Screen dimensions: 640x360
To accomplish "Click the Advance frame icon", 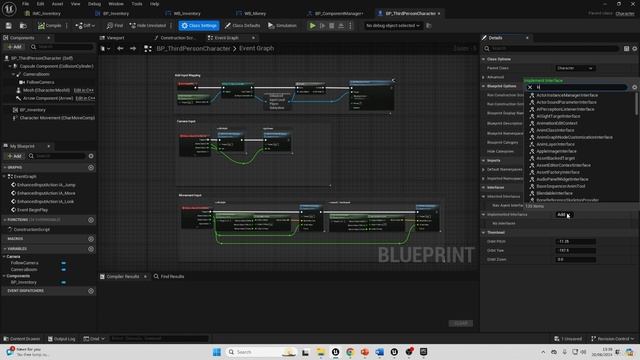I will point(322,25).
